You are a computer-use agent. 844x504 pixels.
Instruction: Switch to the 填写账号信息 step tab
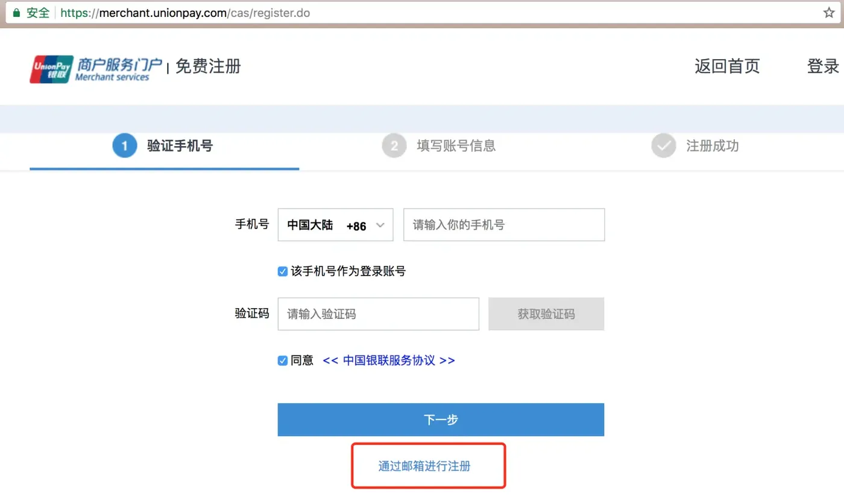click(x=456, y=145)
